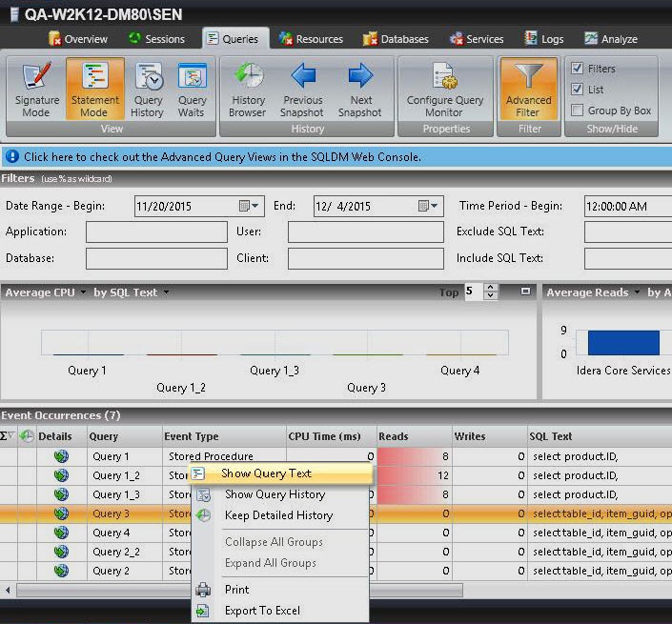Switch to Signature Mode view
This screenshot has height=624, width=672.
coord(35,89)
